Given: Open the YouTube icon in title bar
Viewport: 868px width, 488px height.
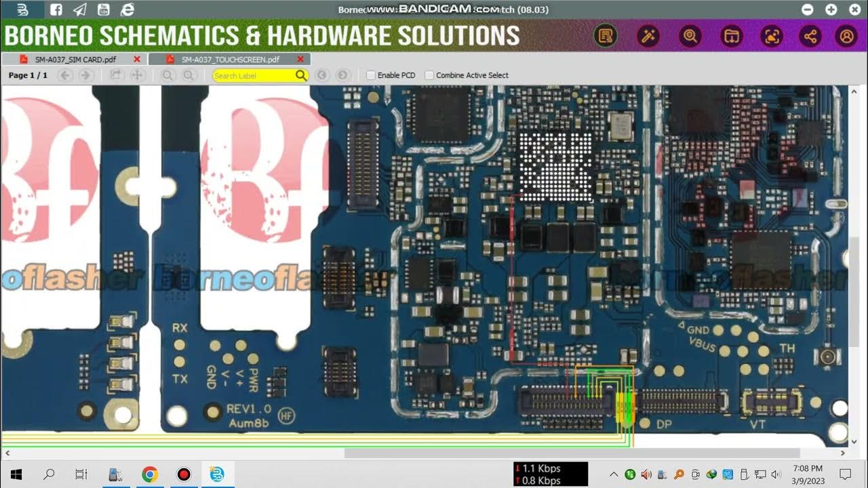Looking at the screenshot, I should 103,9.
